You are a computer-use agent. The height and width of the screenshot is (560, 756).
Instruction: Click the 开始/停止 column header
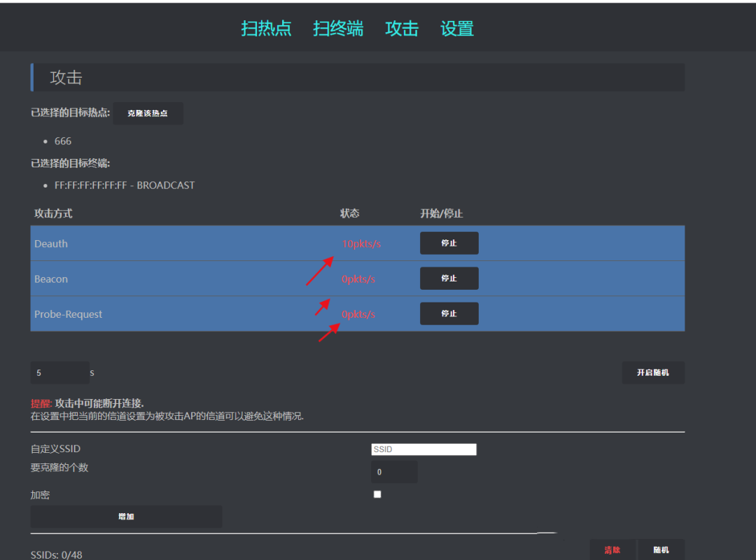pos(441,213)
